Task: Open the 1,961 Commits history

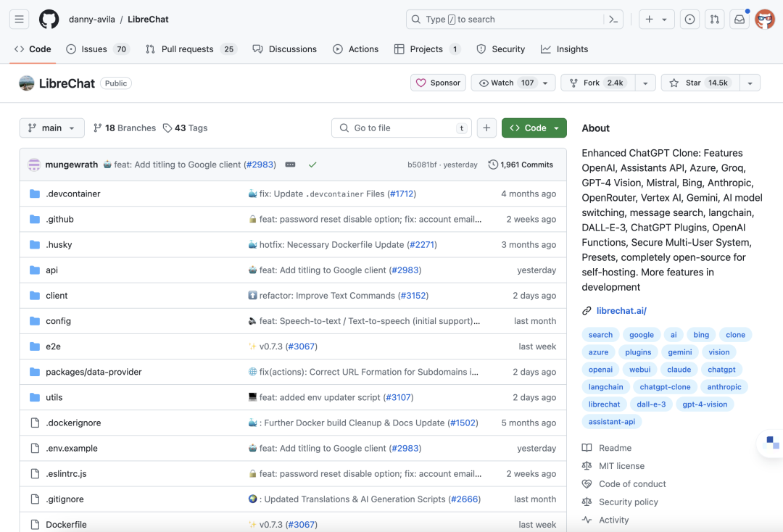Action: (521, 165)
